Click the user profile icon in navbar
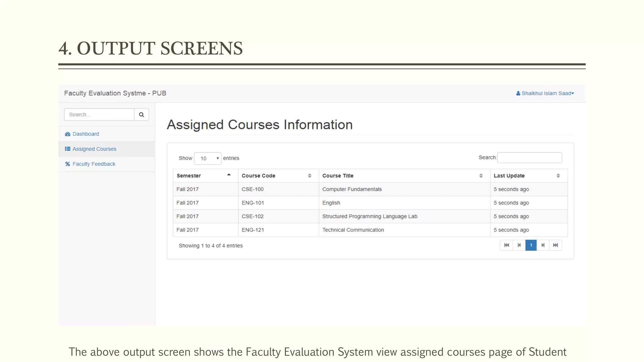Image resolution: width=644 pixels, height=362 pixels. (x=518, y=93)
